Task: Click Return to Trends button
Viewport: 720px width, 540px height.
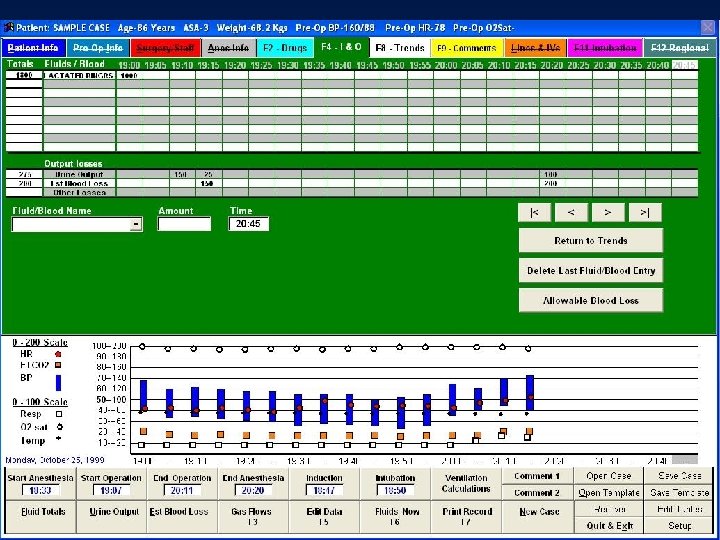Action: tap(591, 241)
